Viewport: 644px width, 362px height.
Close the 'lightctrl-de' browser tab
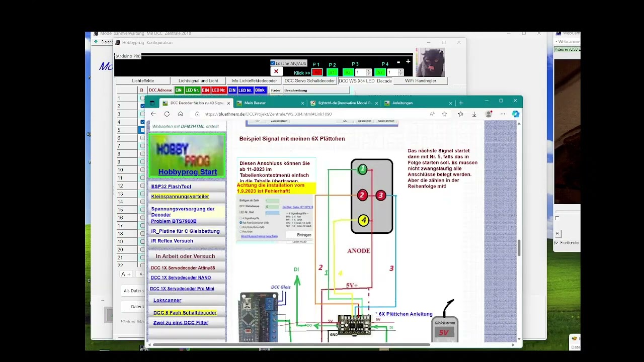376,103
